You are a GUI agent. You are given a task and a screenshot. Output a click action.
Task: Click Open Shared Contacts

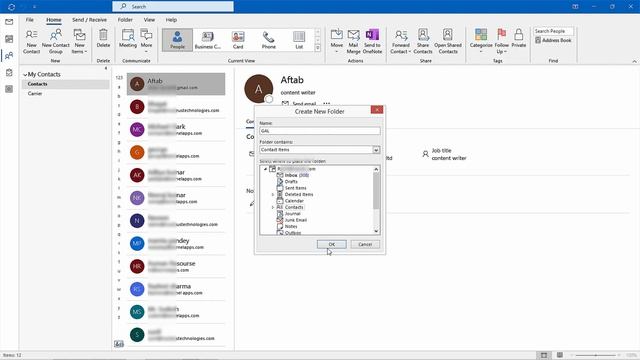point(448,41)
